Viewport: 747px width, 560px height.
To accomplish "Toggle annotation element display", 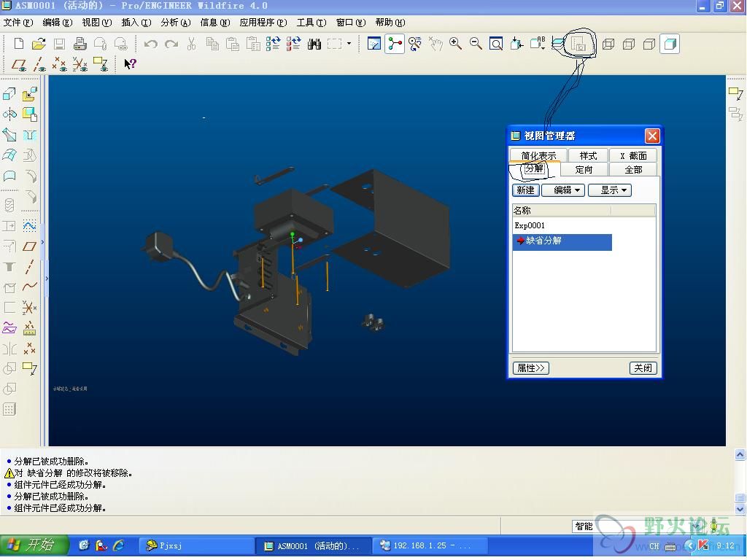I will click(101, 64).
